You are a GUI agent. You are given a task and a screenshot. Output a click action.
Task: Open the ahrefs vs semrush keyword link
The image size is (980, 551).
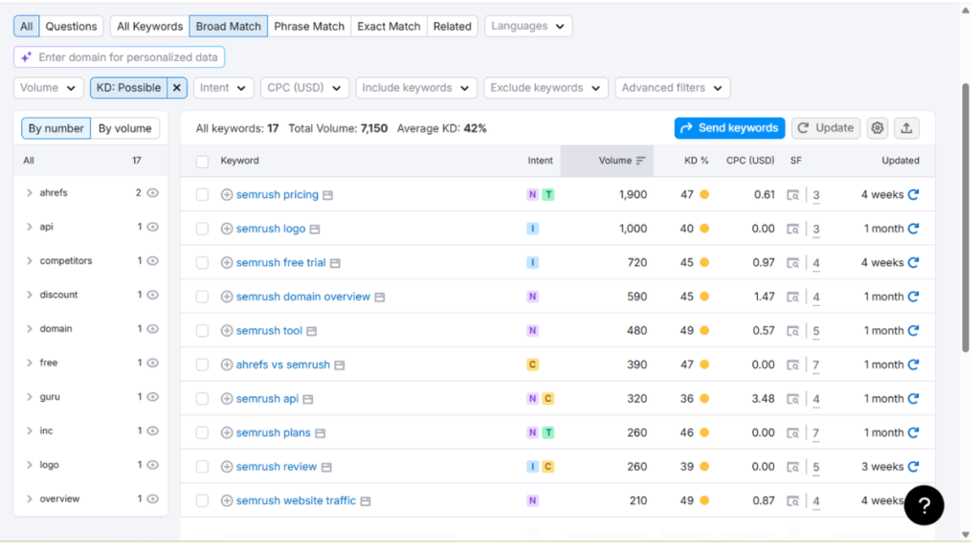click(283, 364)
